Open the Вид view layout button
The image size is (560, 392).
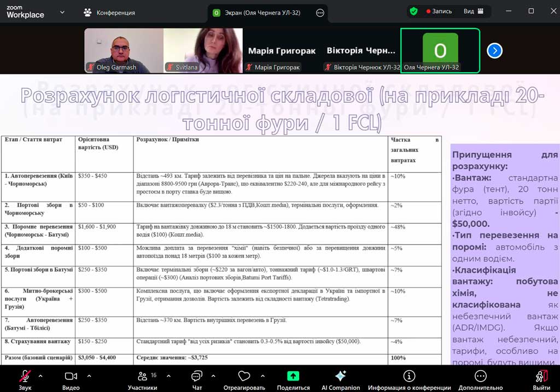pos(474,11)
